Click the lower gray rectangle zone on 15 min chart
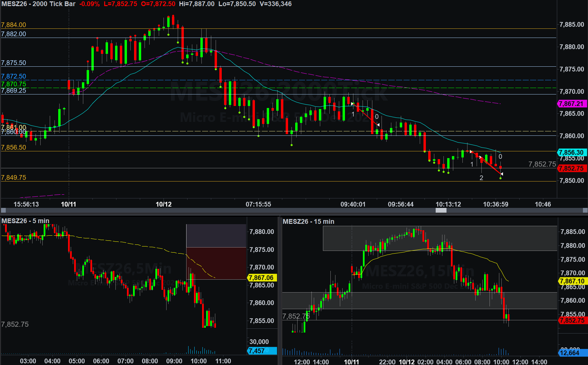The image size is (588, 365). click(x=419, y=300)
